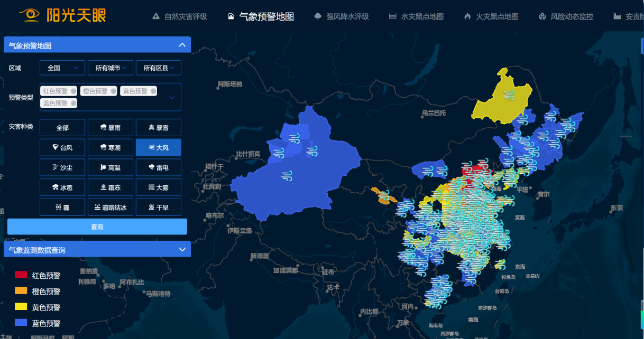Select the 雷电 lightning filter
This screenshot has width=644, height=339.
pos(159,167)
